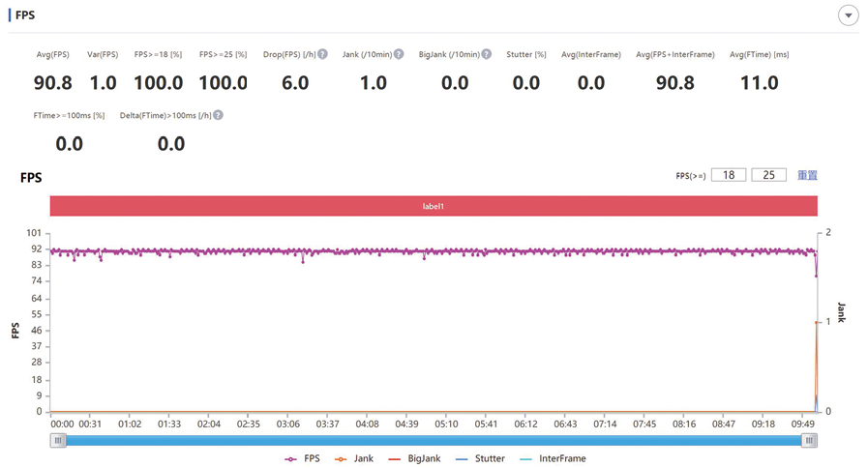Toggle Stutter series in chart legend

point(480,458)
